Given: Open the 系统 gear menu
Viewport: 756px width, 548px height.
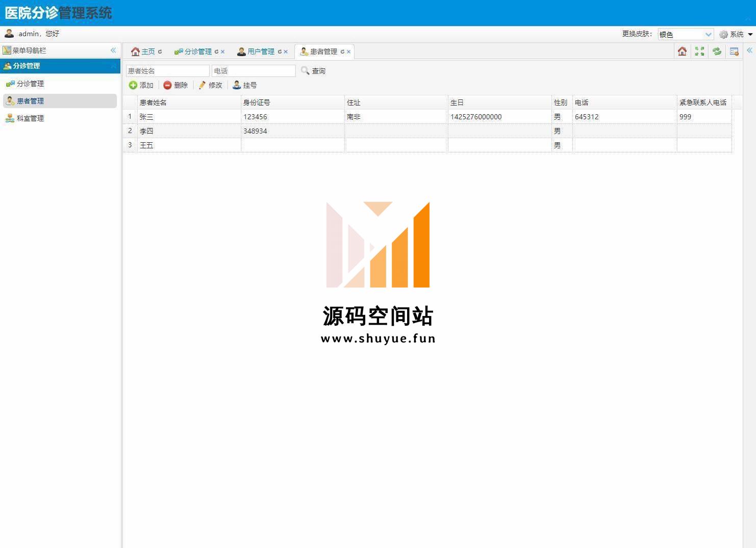Looking at the screenshot, I should coord(736,34).
